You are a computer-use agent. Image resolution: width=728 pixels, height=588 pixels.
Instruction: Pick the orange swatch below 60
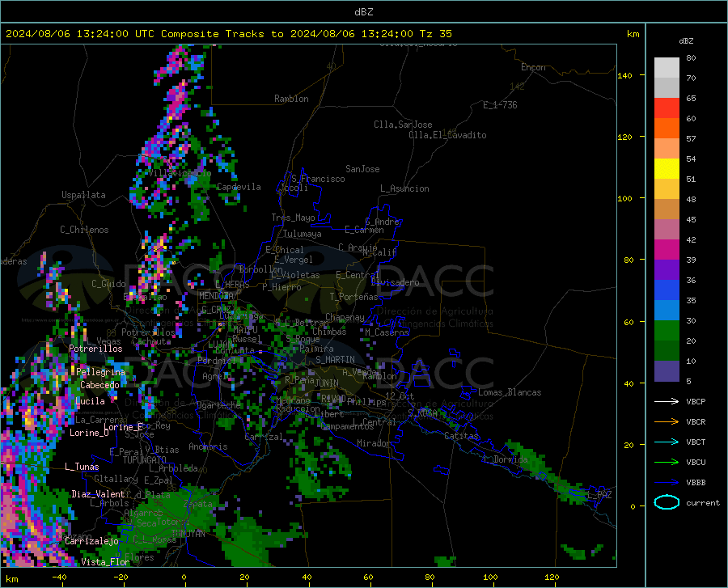click(667, 129)
